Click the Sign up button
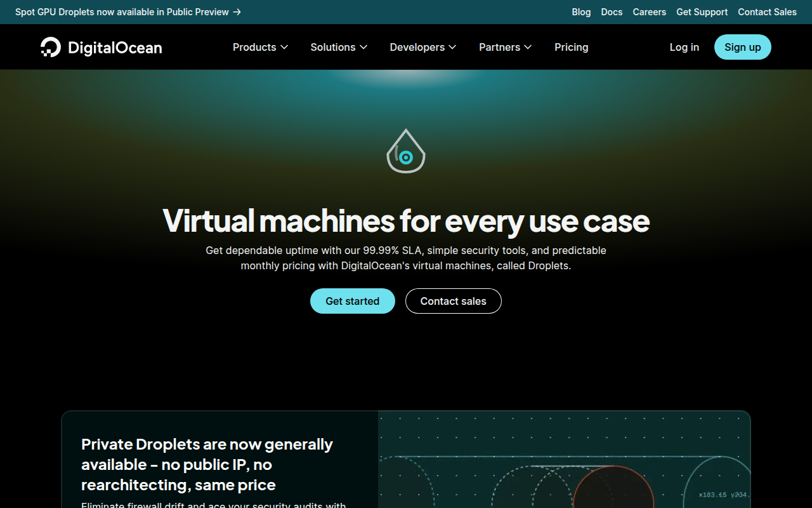The image size is (812, 508). point(742,47)
